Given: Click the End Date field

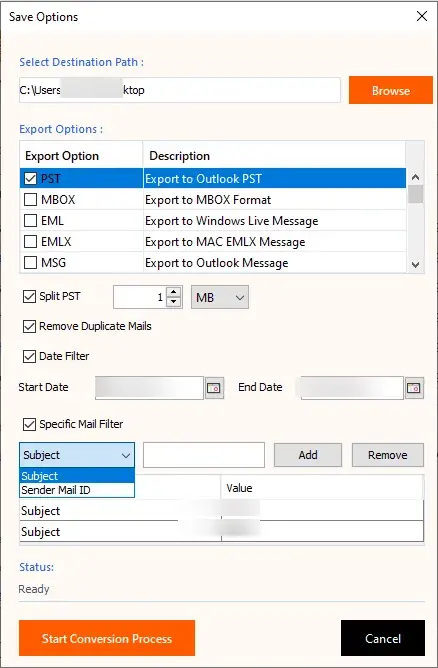Looking at the screenshot, I should point(352,388).
